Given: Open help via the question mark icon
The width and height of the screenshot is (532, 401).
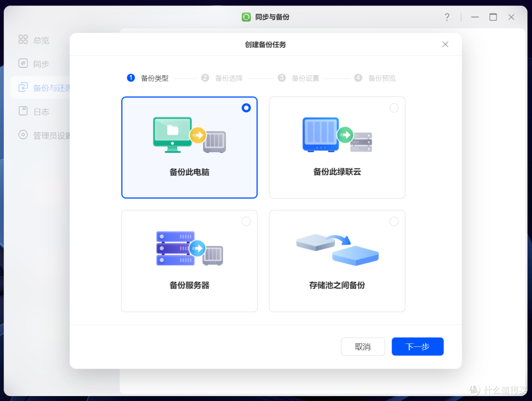Looking at the screenshot, I should tap(447, 17).
